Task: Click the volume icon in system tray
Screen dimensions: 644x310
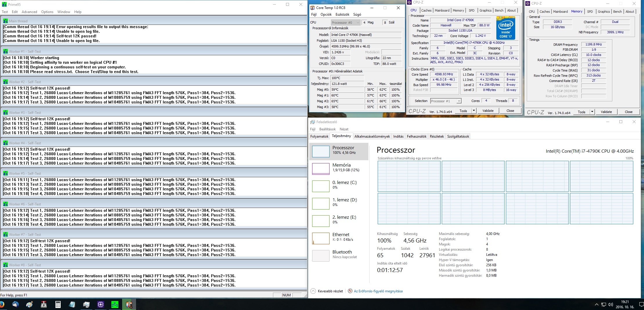Action: [610, 304]
